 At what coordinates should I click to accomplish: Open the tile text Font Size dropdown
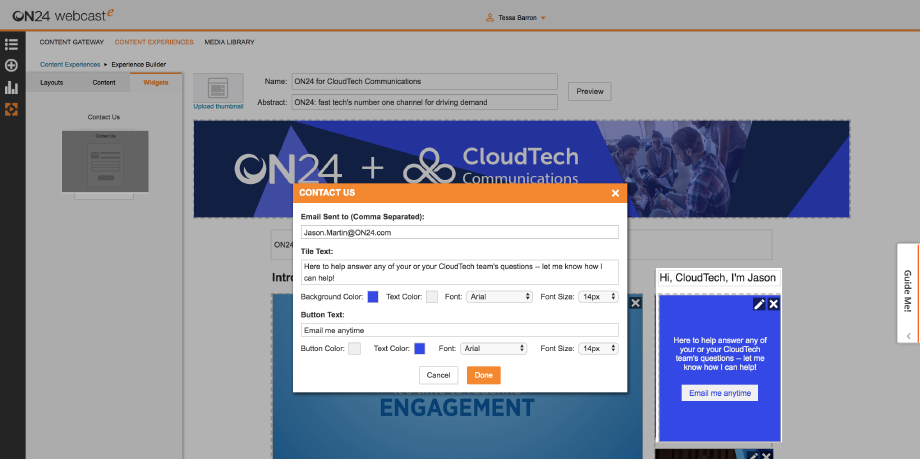pos(598,297)
